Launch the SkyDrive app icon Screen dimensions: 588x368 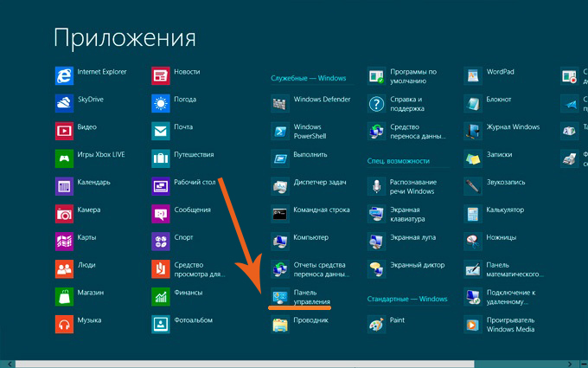tap(64, 103)
